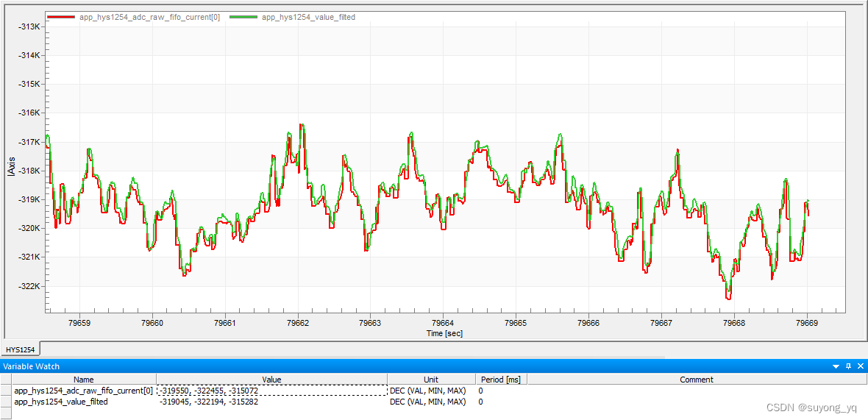Open the Variable Watch panel options dropdown arrow

coord(836,366)
